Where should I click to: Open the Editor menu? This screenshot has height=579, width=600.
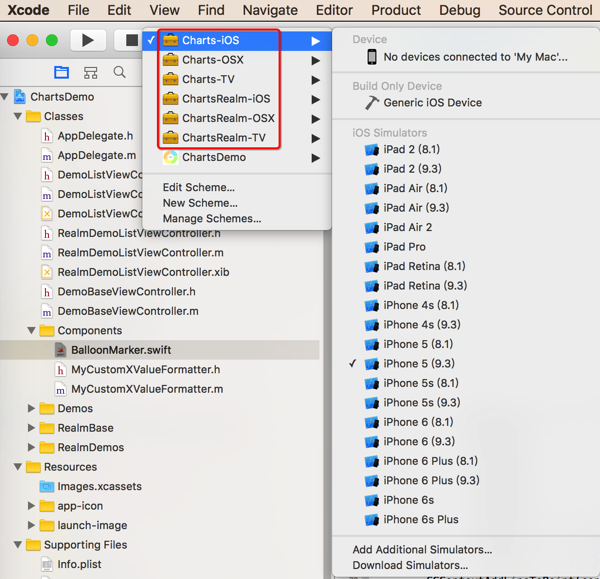[x=334, y=10]
